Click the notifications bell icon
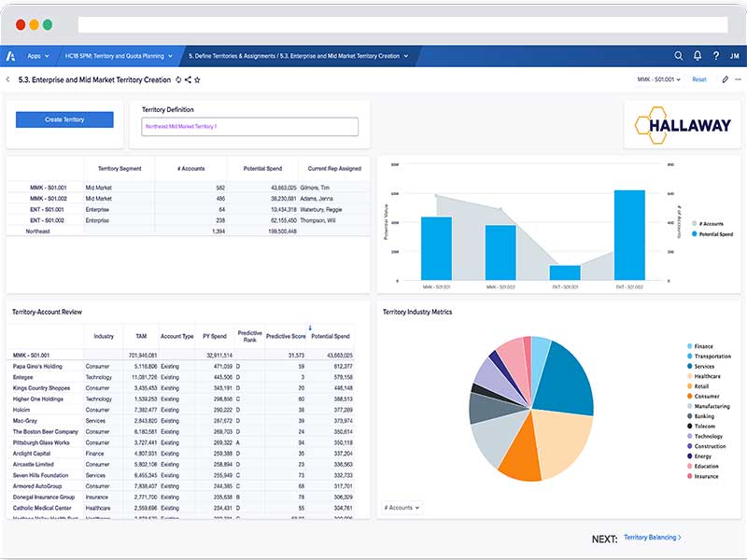The image size is (747, 560). click(698, 56)
